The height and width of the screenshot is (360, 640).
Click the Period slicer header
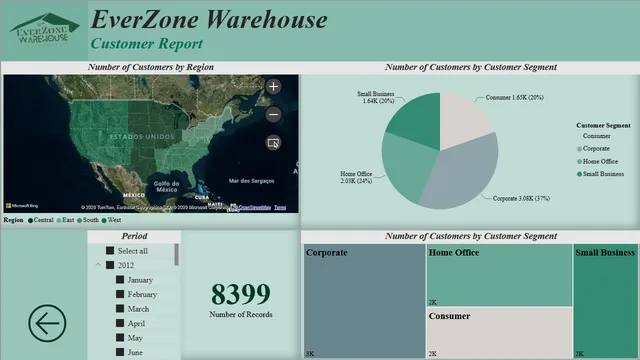pyautogui.click(x=134, y=236)
